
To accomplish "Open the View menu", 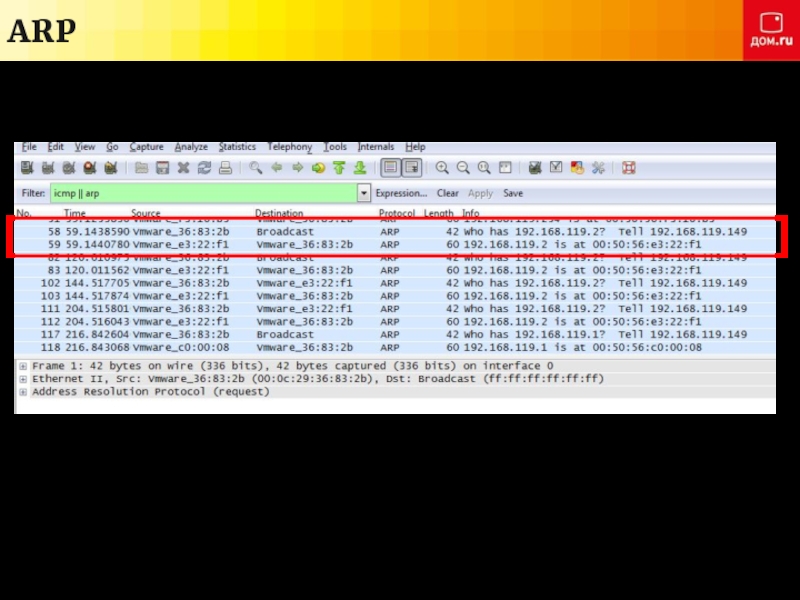I will click(85, 147).
